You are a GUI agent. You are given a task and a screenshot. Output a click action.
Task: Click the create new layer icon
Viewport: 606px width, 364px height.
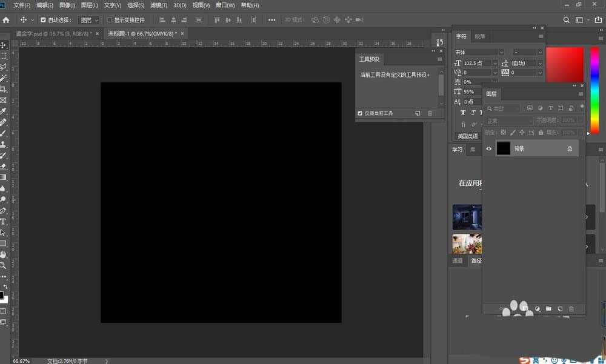coord(559,309)
